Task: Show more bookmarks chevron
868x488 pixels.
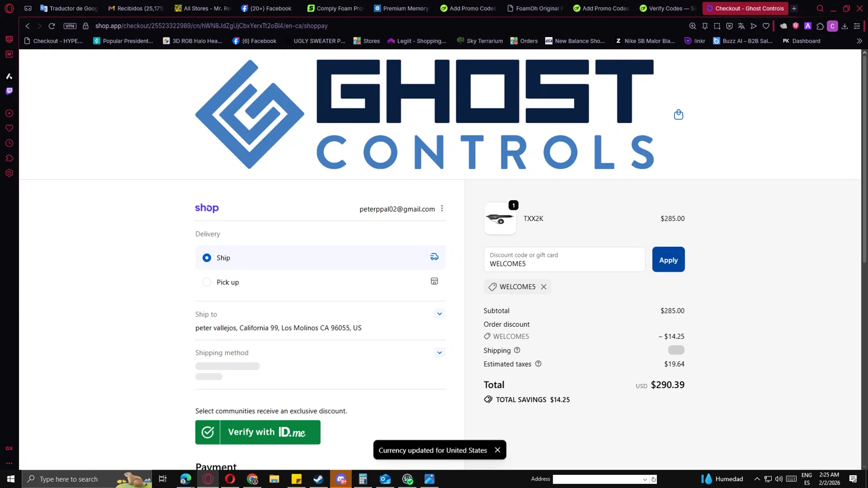Action: click(x=859, y=41)
